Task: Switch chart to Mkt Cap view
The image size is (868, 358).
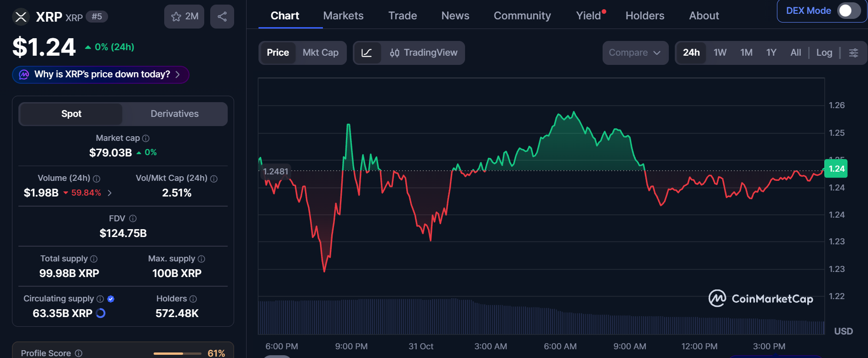Action: pos(321,53)
